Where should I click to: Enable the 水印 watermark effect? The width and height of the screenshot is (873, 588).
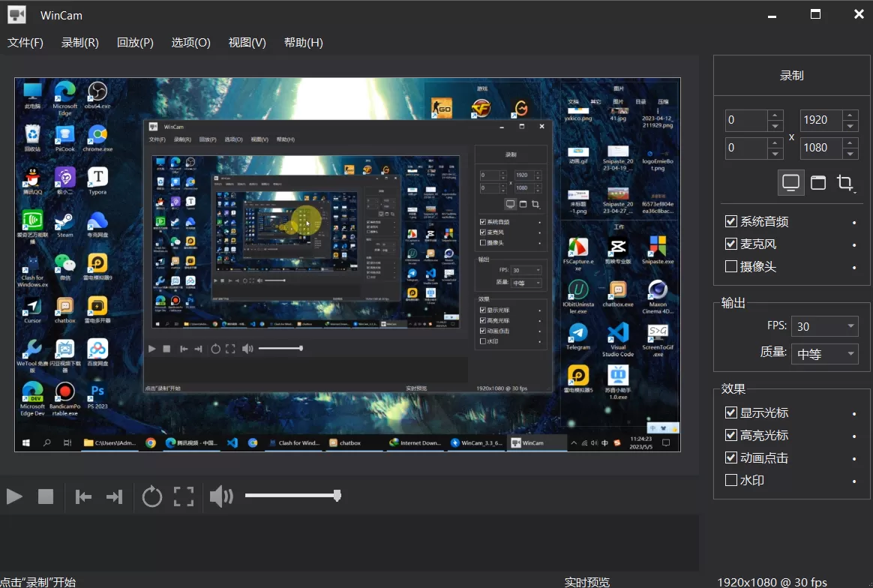point(730,480)
